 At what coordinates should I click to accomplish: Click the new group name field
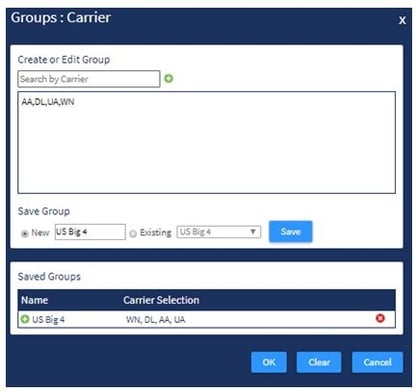point(90,232)
